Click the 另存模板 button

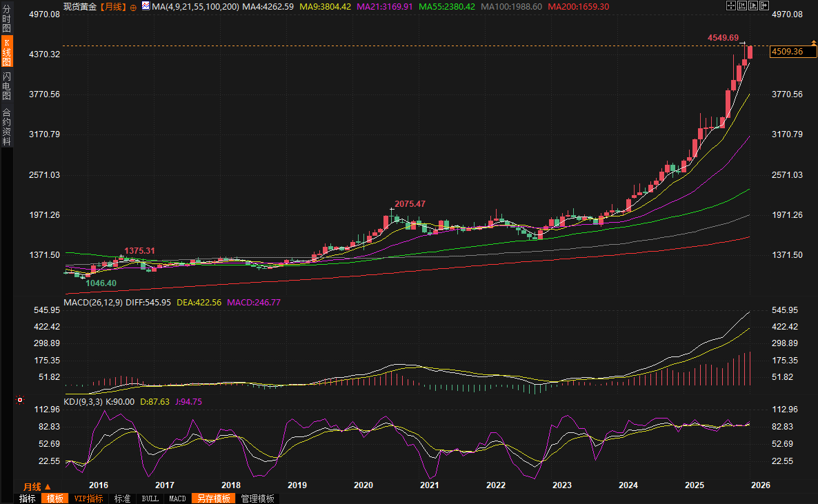pos(212,498)
